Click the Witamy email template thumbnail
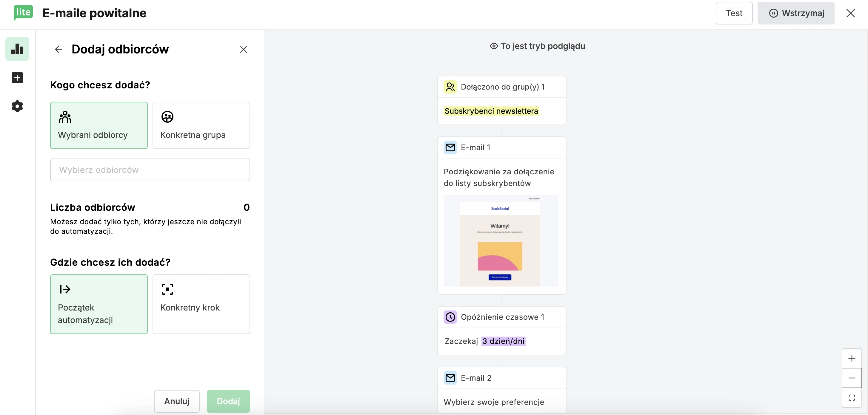868x415 pixels. [500, 241]
